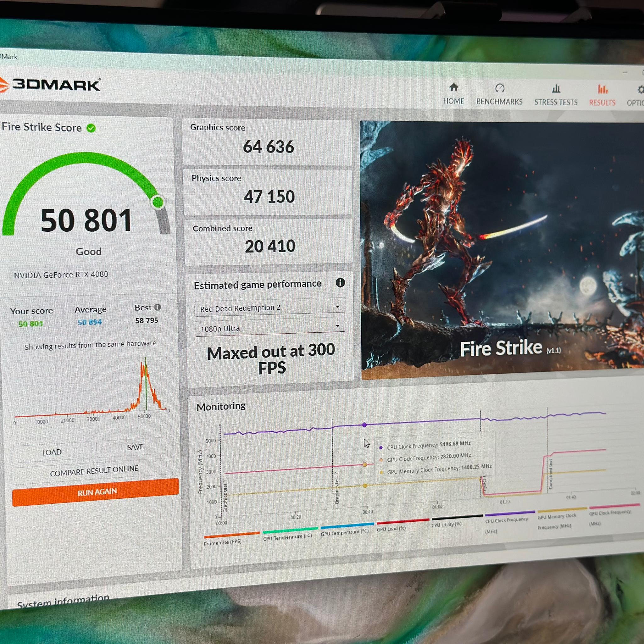Select the STRESS TESTS tab label
The width and height of the screenshot is (644, 644).
click(556, 102)
